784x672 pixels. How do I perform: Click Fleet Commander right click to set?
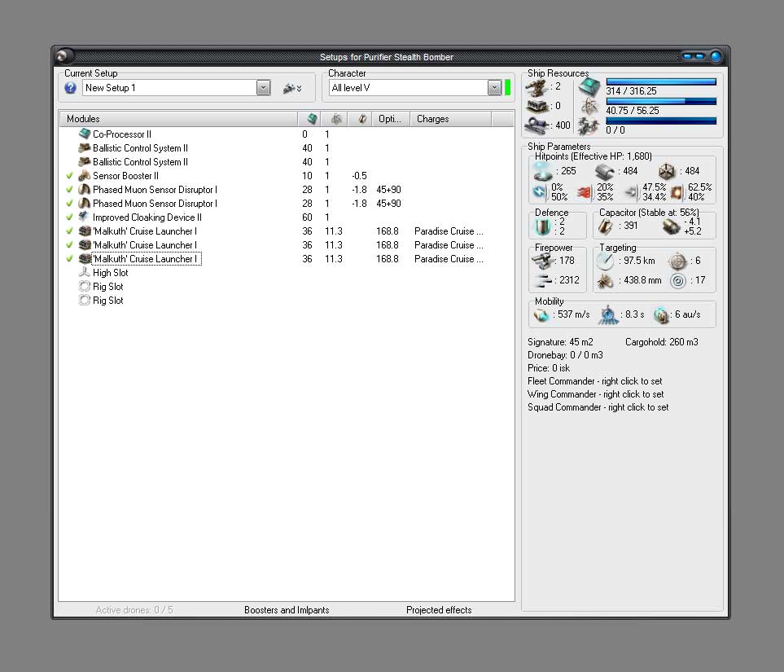[595, 381]
